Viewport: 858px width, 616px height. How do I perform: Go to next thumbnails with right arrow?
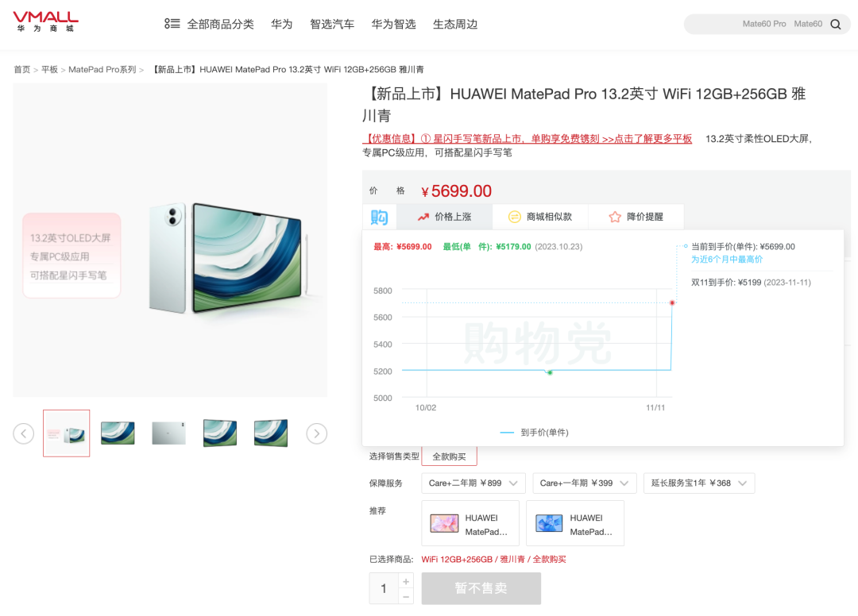tap(316, 433)
